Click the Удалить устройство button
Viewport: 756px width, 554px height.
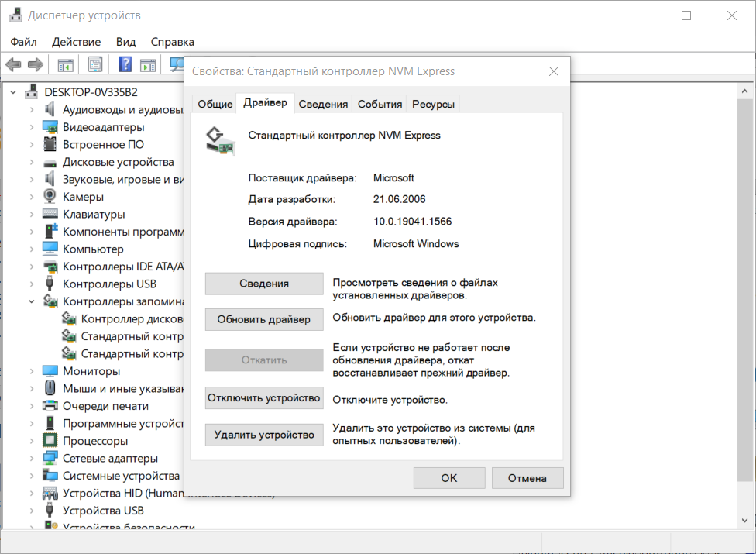(264, 435)
